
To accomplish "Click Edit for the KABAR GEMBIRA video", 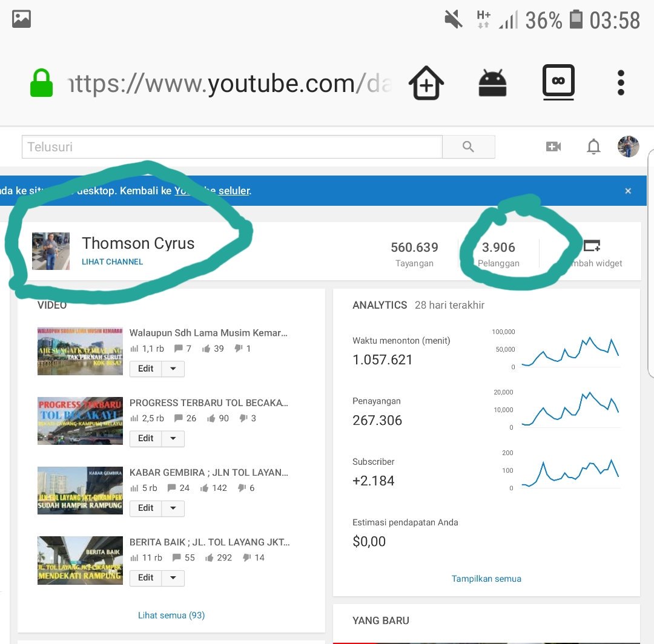I will 145,508.
